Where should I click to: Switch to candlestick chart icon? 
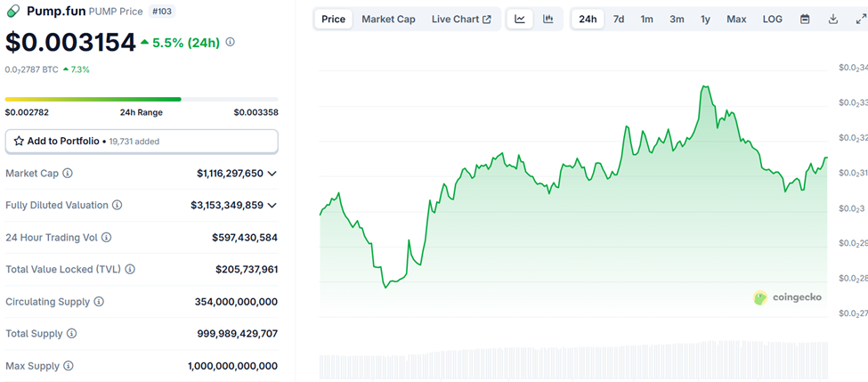coord(548,19)
